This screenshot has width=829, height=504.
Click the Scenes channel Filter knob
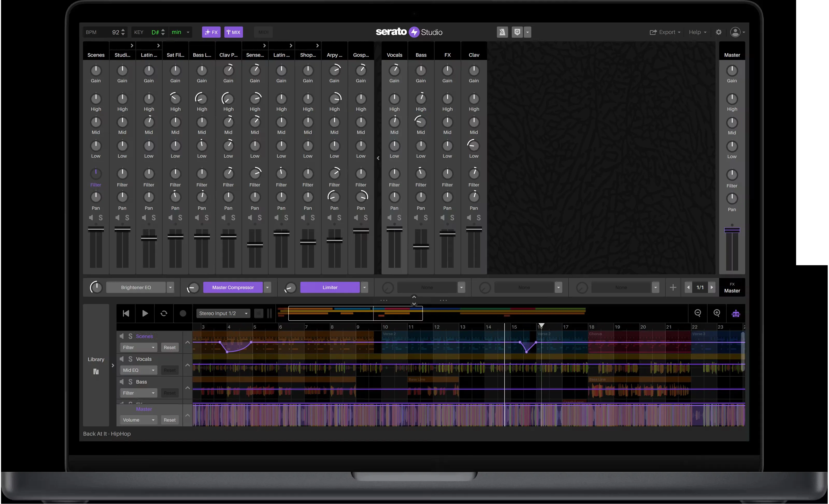tap(96, 174)
